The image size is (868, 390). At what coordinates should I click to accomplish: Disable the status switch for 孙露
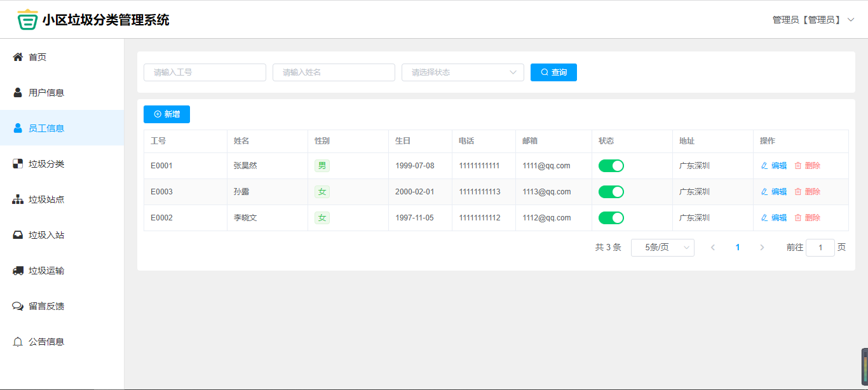click(x=611, y=192)
